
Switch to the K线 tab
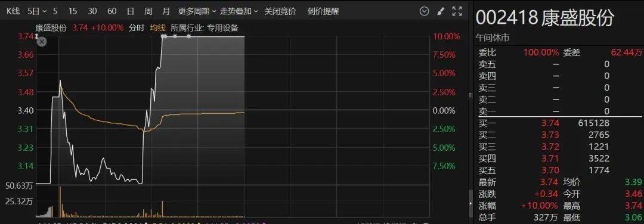coord(13,11)
